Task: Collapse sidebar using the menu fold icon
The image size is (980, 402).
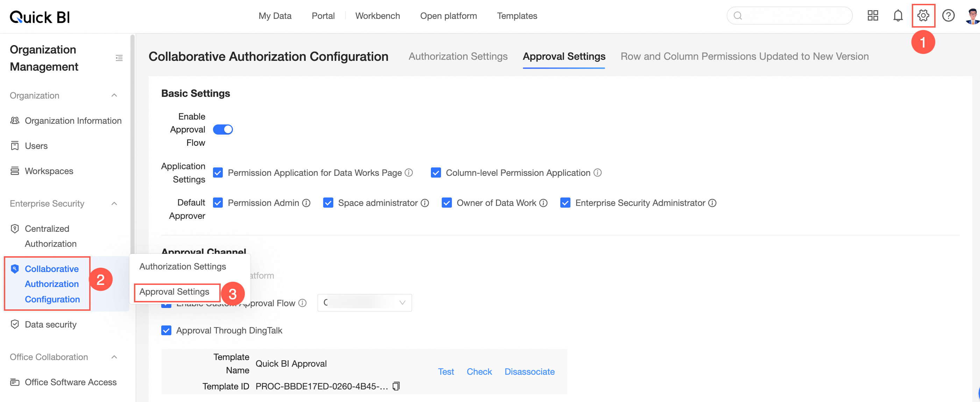Action: [119, 58]
